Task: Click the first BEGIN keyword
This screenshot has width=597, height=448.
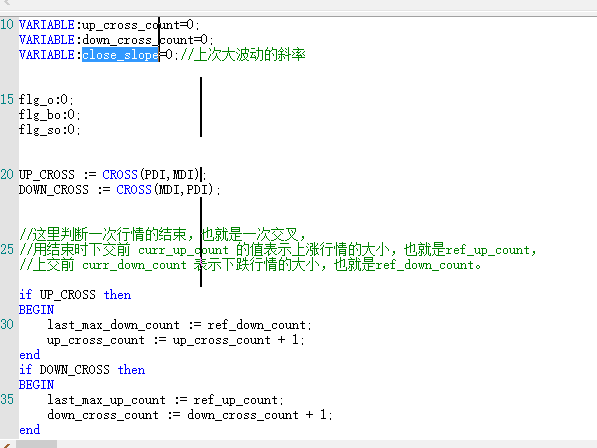Action: point(37,310)
